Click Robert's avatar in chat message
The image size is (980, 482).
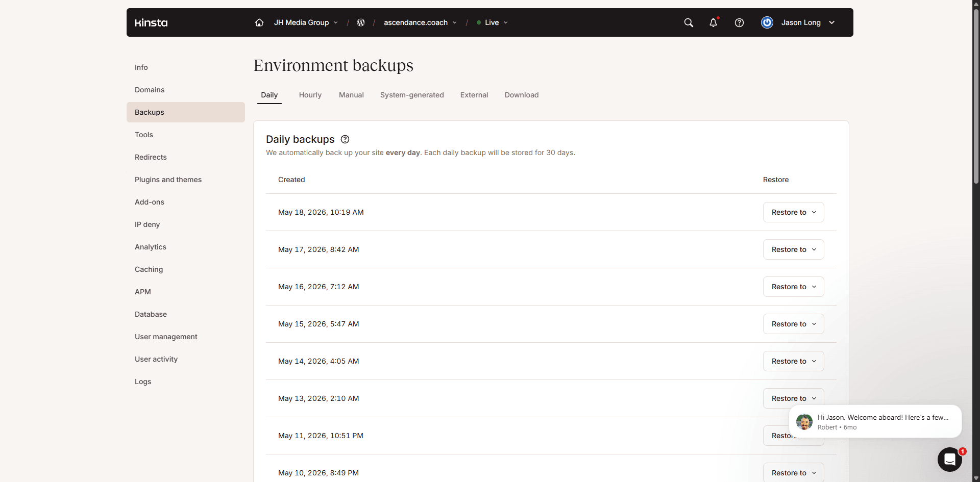tap(804, 422)
